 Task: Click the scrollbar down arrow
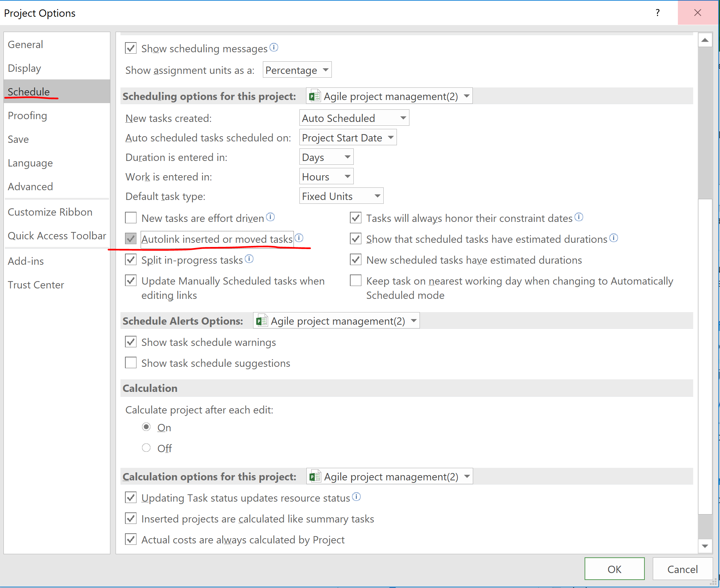coord(705,546)
